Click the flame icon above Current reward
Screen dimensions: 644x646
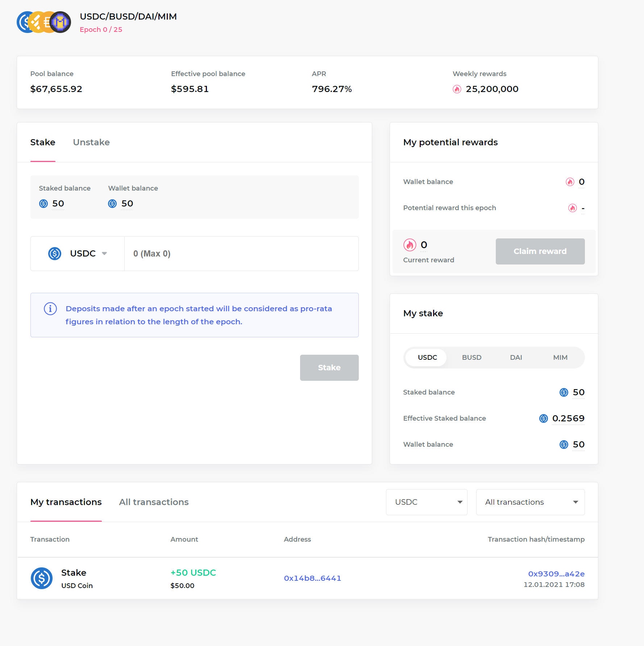[410, 245]
